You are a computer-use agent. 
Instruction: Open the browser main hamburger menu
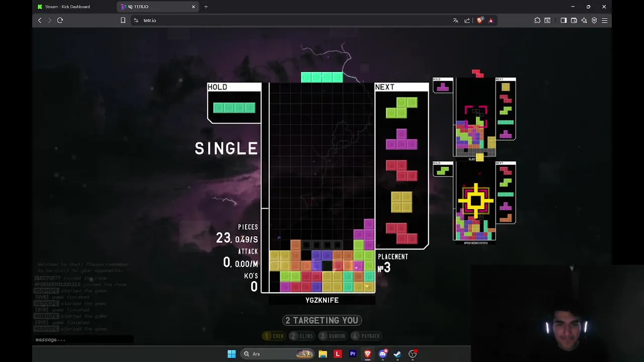coord(605,20)
